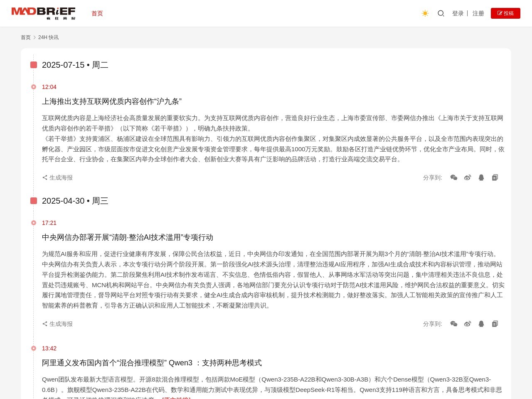Viewport: 532px width, 399px height.
Task: Share the AI crackdown article to Weibo
Action: pos(468,324)
